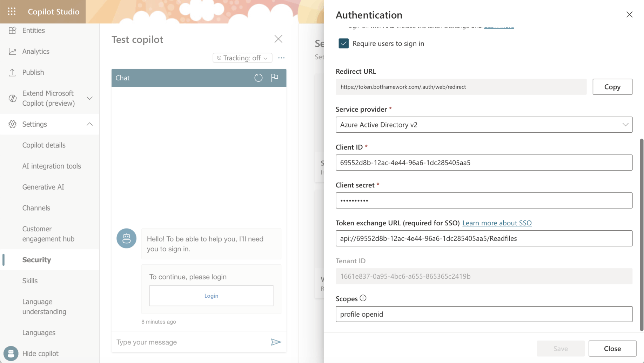Image resolution: width=644 pixels, height=363 pixels.
Task: Click the Login button in chat
Action: coord(211,296)
